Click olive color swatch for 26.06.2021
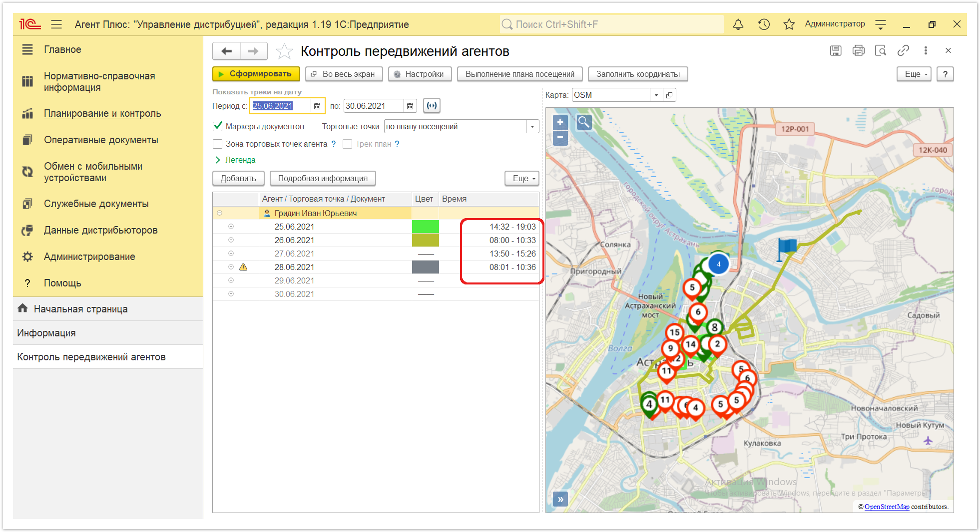 tap(425, 240)
